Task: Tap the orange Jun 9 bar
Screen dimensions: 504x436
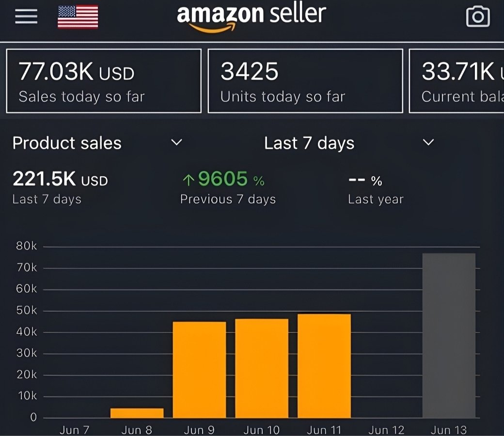Action: pyautogui.click(x=199, y=370)
